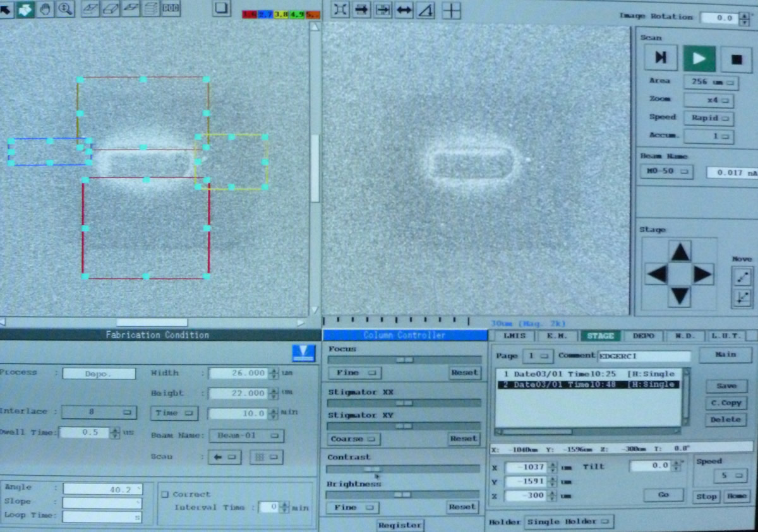Viewport: 758px width, 532px height.
Task: Activate the magnifier zoom tool
Action: [65, 9]
